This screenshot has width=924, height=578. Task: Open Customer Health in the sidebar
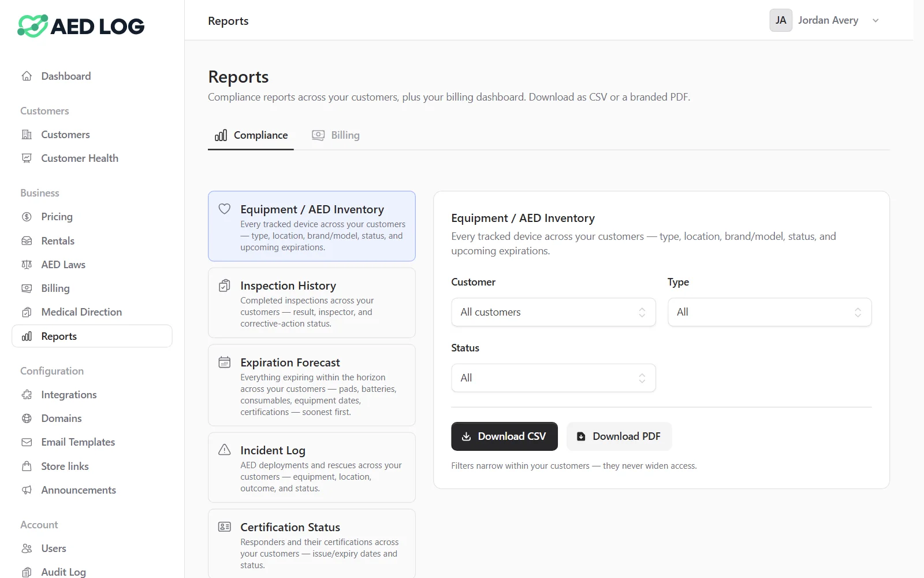pyautogui.click(x=92, y=158)
